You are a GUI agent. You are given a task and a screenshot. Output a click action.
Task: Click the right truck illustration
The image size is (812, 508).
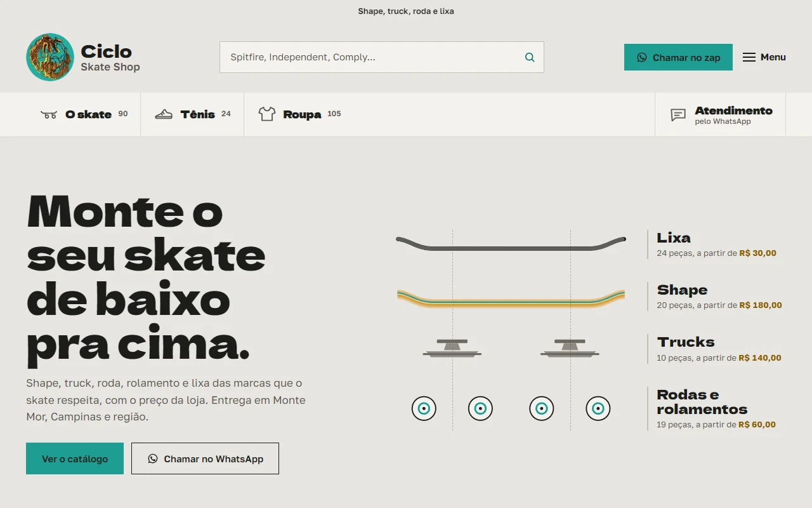coord(570,348)
